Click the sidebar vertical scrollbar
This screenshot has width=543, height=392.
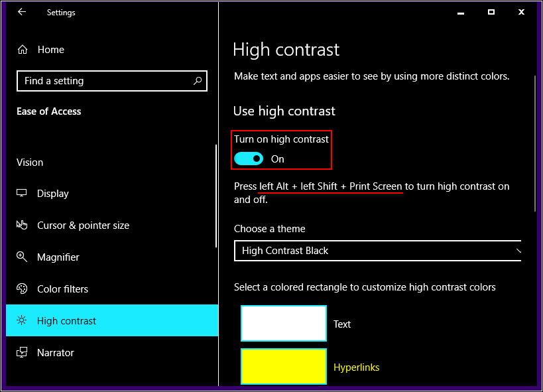pos(216,196)
